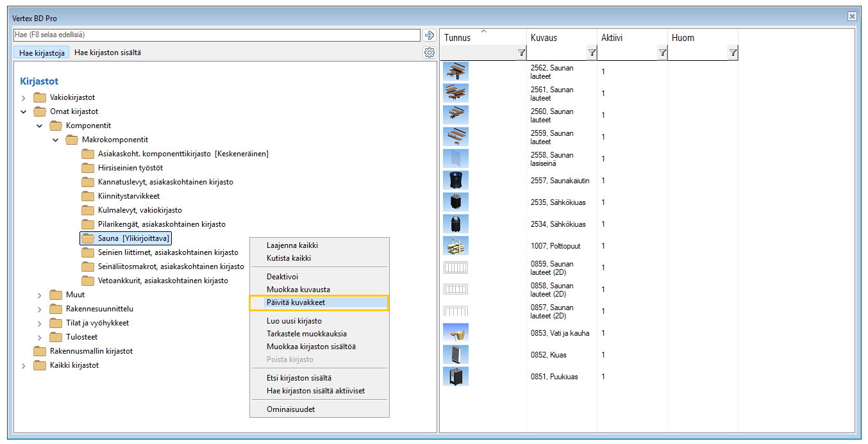The image size is (868, 444).
Task: Switch to Hae kirjaston sisältä tab
Action: click(x=108, y=53)
